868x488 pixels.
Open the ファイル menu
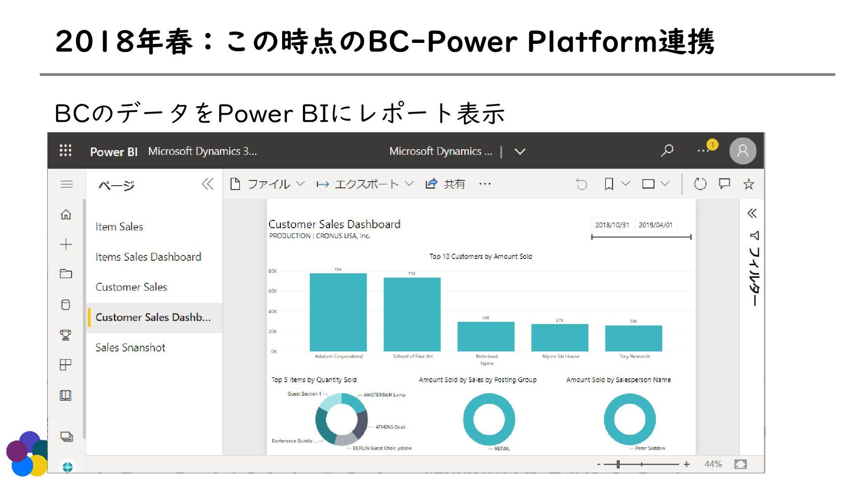267,184
